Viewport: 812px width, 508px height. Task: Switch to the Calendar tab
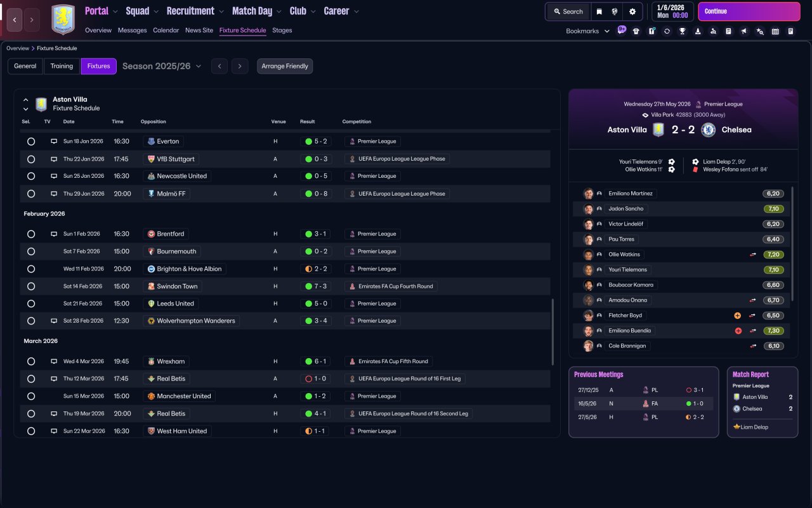(x=166, y=30)
